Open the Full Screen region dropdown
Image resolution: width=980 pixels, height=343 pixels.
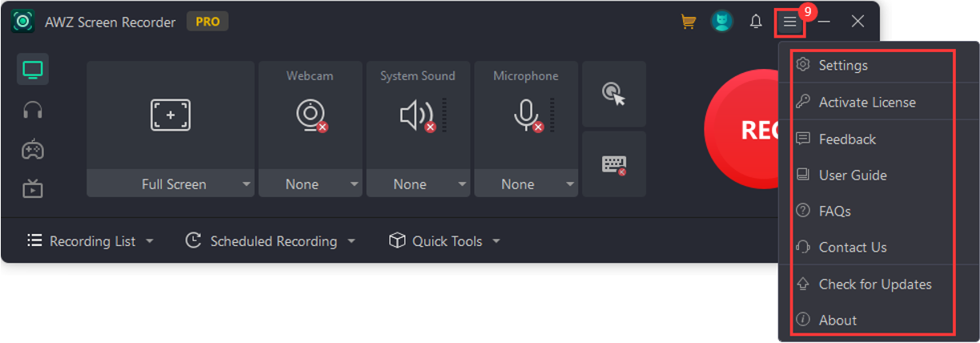coord(171,184)
